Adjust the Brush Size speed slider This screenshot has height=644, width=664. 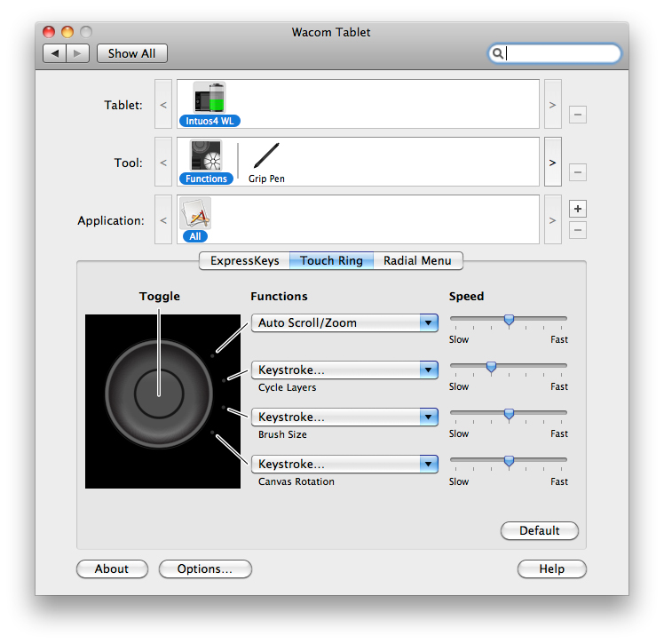click(509, 414)
